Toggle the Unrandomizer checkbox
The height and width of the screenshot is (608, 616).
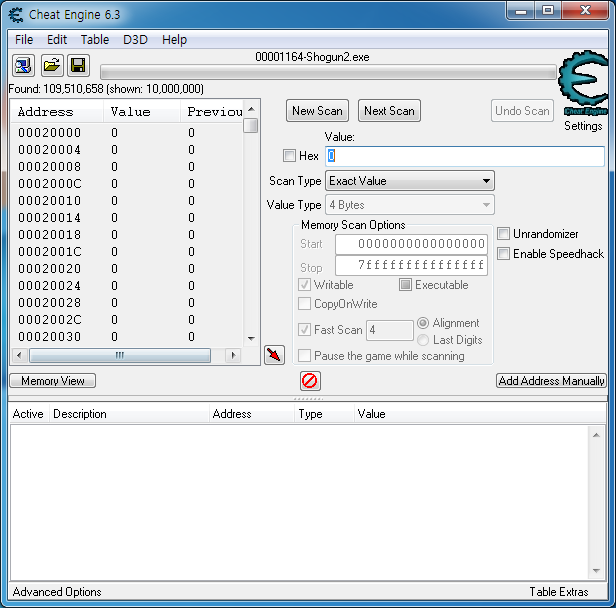[503, 234]
